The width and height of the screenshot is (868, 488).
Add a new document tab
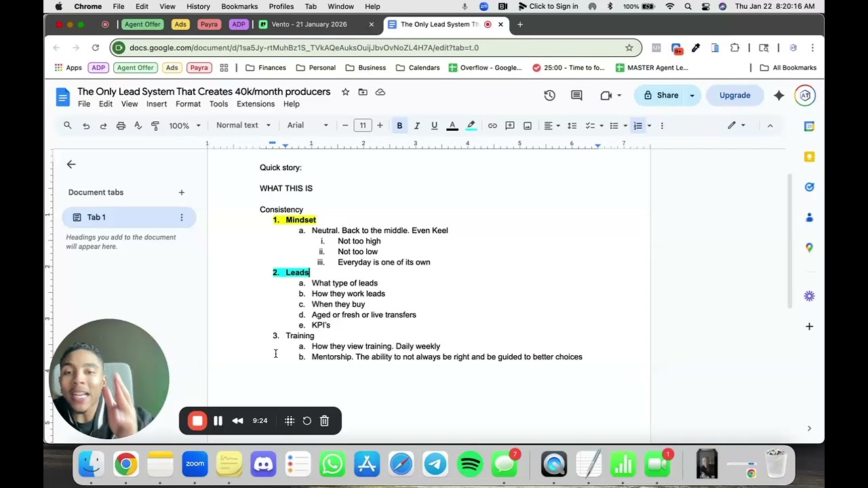pos(181,192)
